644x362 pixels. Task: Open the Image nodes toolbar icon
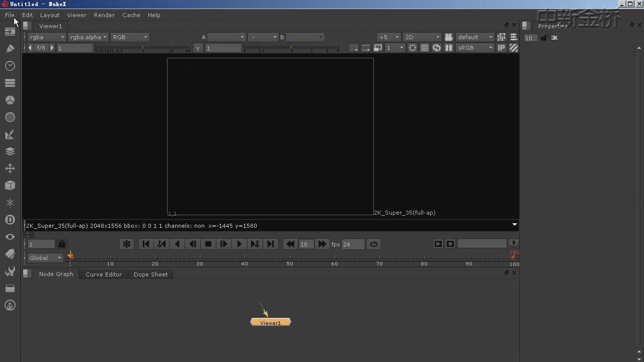(10, 32)
